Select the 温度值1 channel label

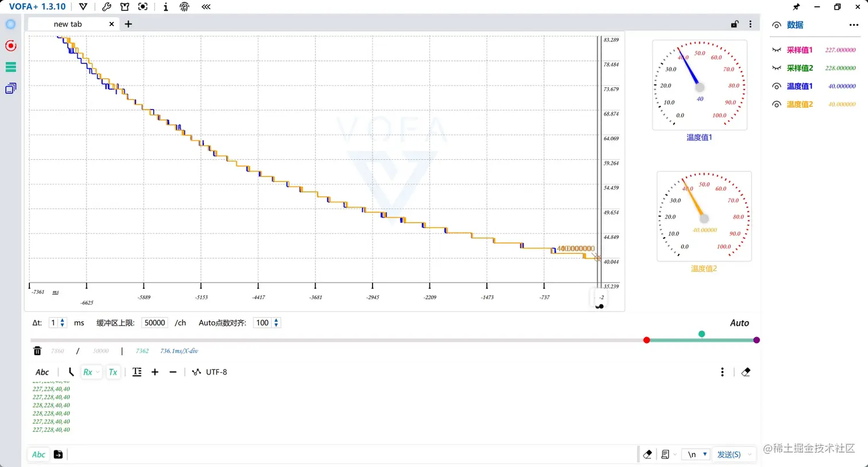point(799,86)
